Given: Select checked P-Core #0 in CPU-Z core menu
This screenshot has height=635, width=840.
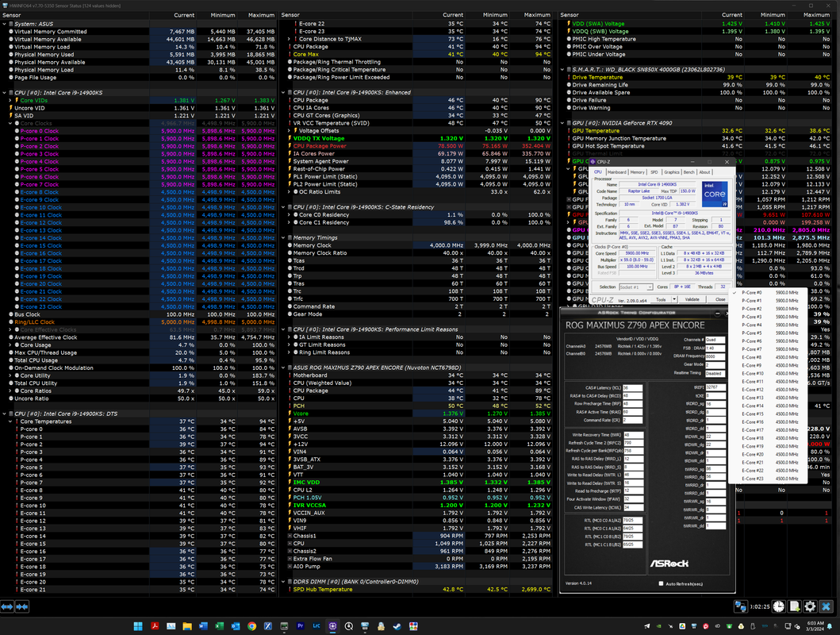Looking at the screenshot, I should click(x=768, y=293).
